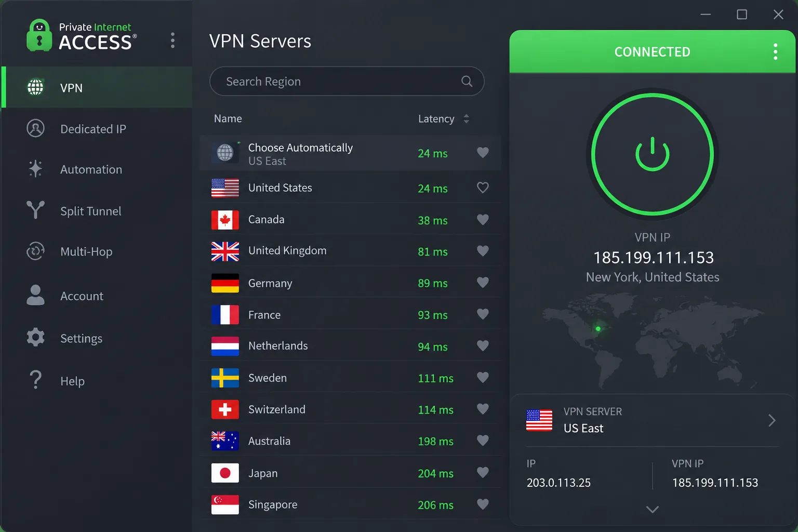
Task: Open Split Tunnel settings
Action: (97, 210)
